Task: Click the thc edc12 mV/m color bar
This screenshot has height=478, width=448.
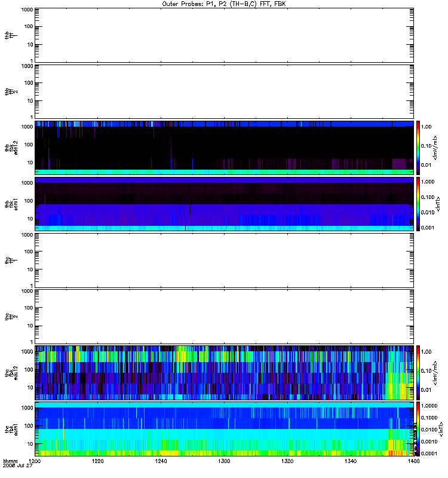Action: click(x=418, y=373)
